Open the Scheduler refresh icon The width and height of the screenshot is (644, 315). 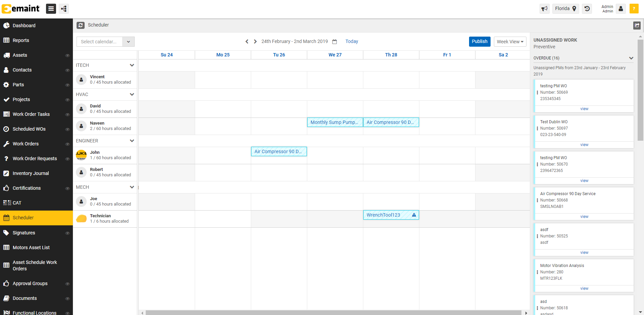(81, 25)
